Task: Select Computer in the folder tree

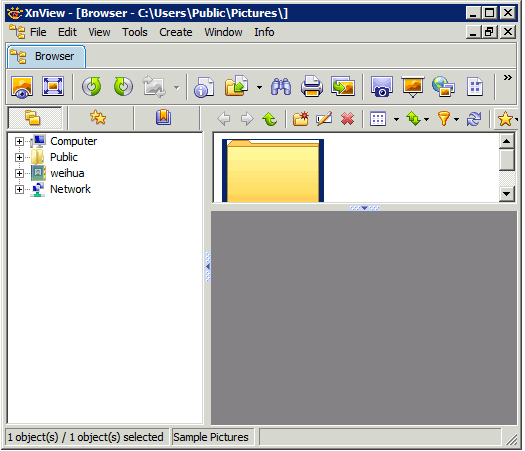Action: [73, 142]
